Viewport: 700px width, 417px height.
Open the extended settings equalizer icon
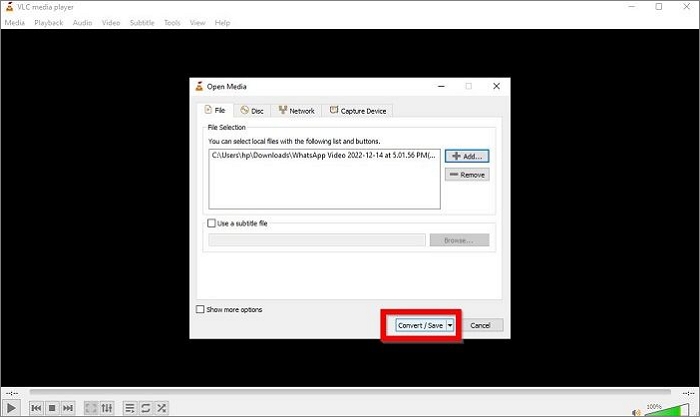click(107, 408)
